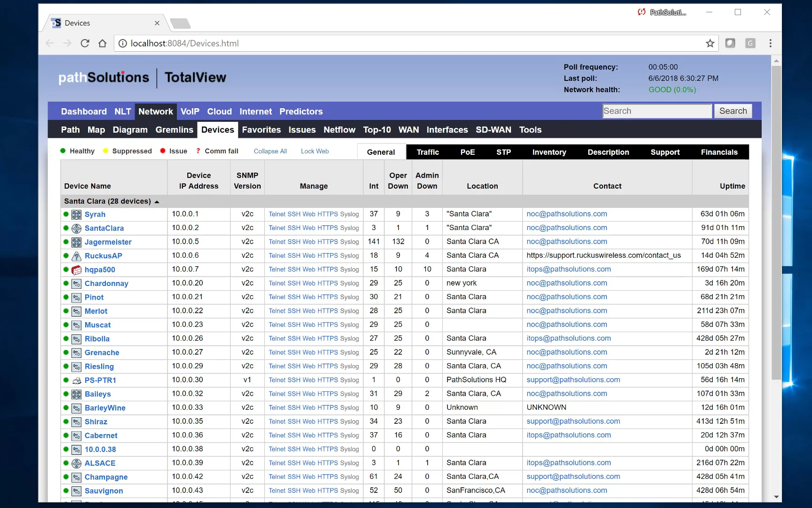Open the VoIP menu item
Viewport: 812px width, 508px height.
[190, 111]
